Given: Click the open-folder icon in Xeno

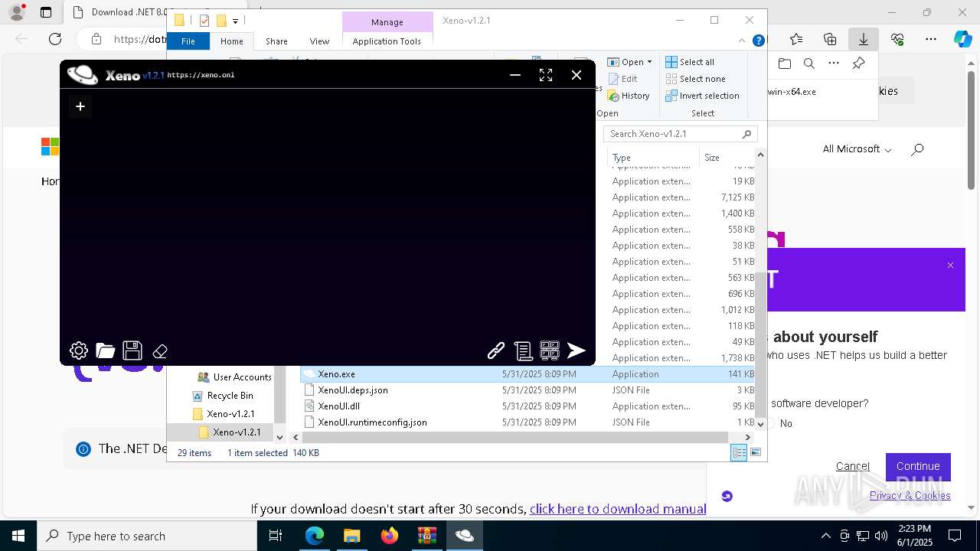Looking at the screenshot, I should pos(106,350).
